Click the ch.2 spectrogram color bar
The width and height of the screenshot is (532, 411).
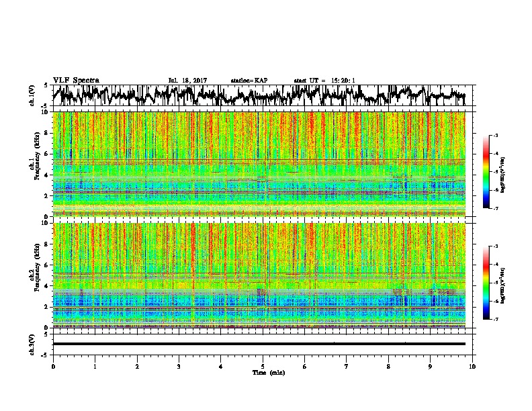click(x=486, y=283)
